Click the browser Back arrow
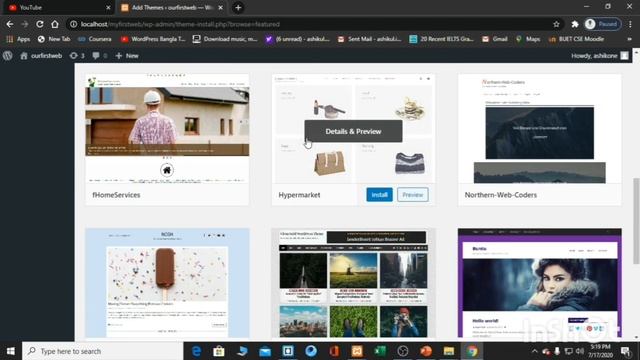640x360 pixels. point(10,24)
